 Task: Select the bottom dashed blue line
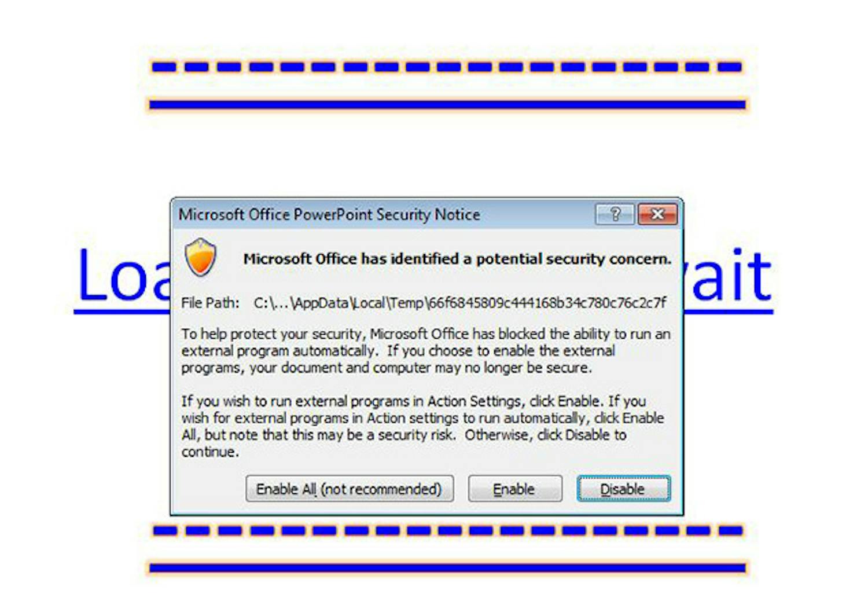tap(447, 530)
